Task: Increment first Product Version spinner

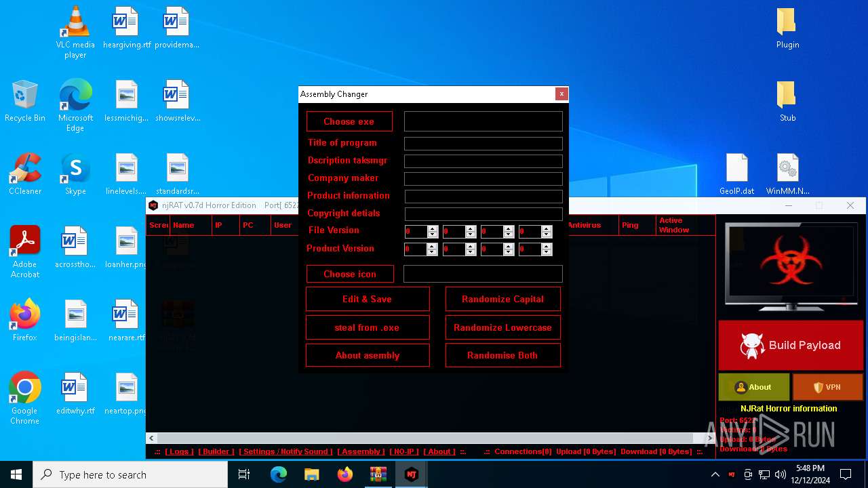Action: pos(432,247)
